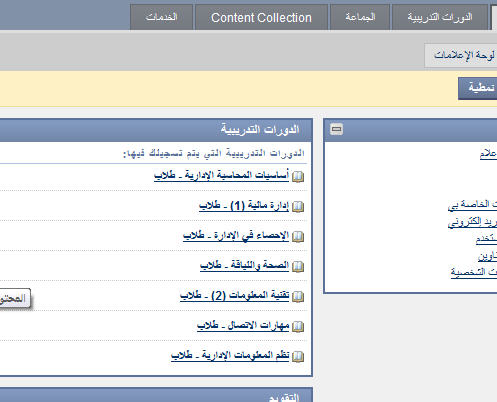
Task: Open the Content Collection tab
Action: (261, 17)
